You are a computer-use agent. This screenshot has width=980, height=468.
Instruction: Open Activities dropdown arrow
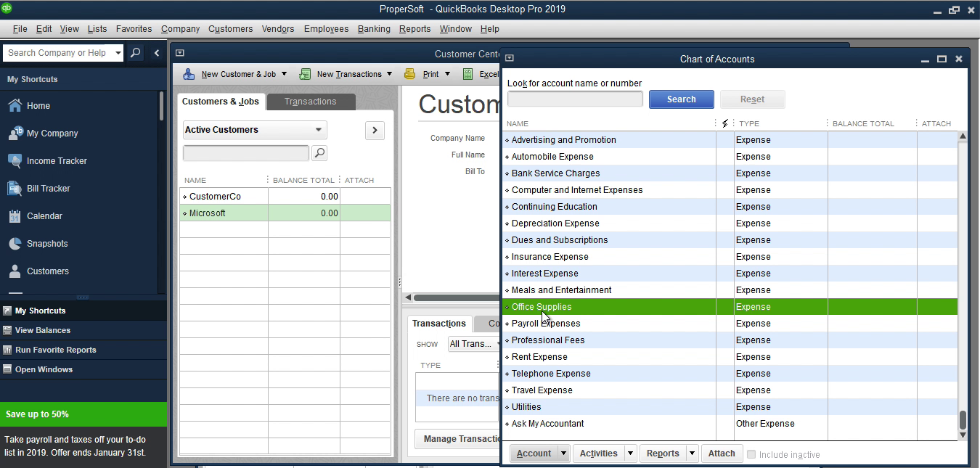pyautogui.click(x=630, y=453)
